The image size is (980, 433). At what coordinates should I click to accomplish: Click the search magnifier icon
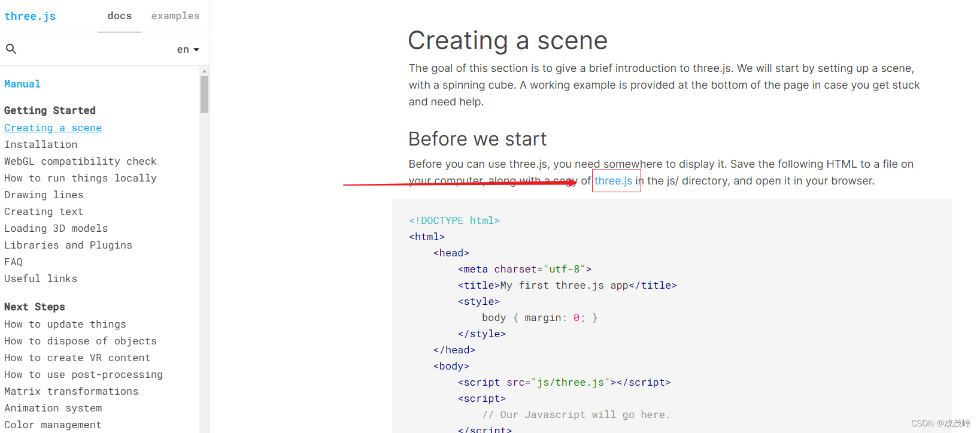click(x=11, y=49)
